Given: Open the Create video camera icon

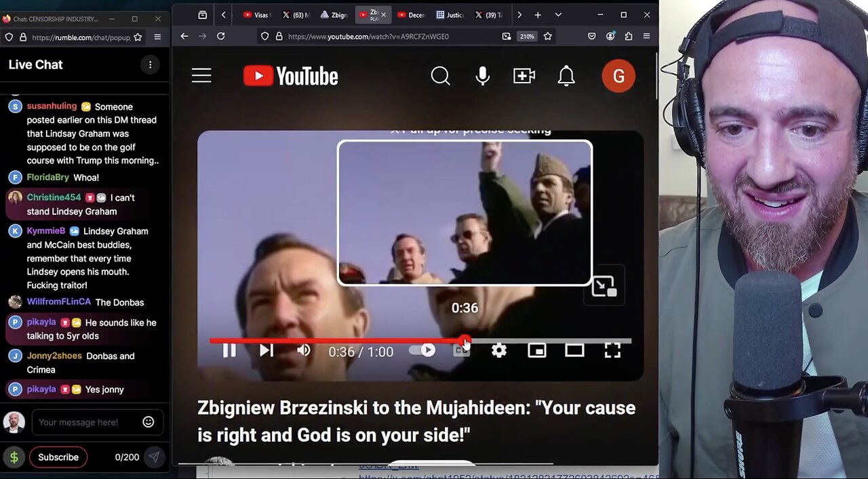Looking at the screenshot, I should click(524, 76).
